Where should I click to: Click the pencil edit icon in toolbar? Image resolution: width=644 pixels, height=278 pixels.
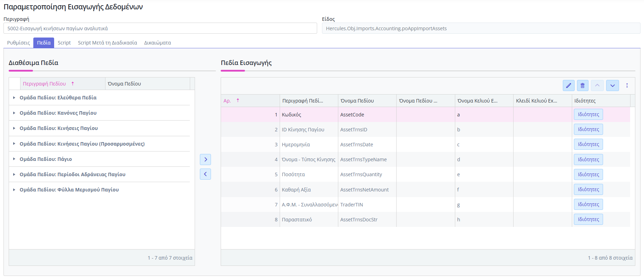[568, 85]
